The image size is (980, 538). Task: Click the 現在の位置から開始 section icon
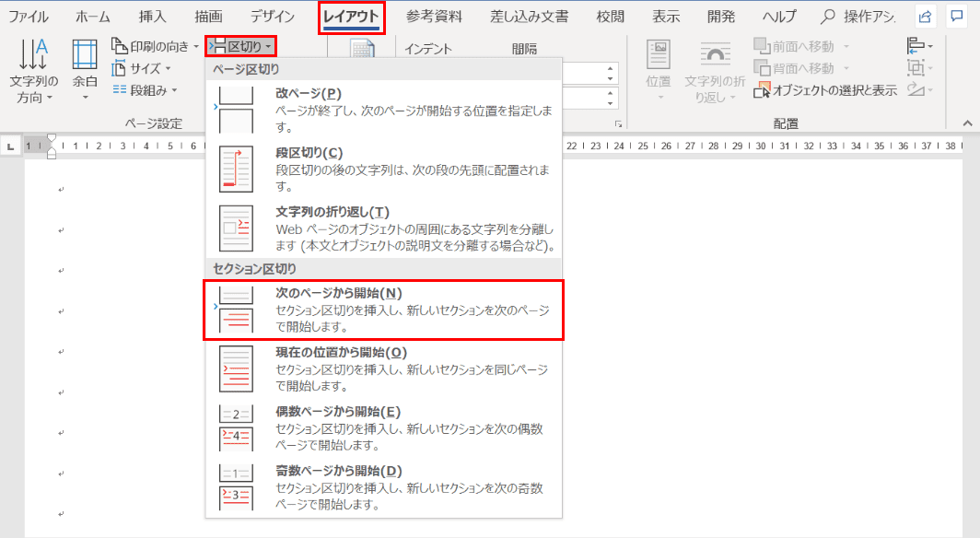point(236,368)
